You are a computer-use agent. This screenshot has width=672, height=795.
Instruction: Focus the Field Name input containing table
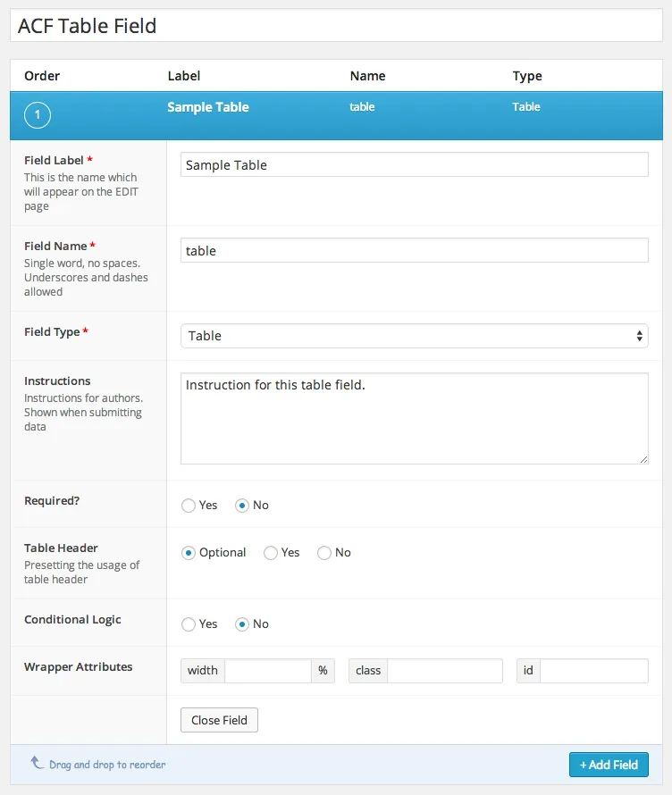click(x=415, y=250)
